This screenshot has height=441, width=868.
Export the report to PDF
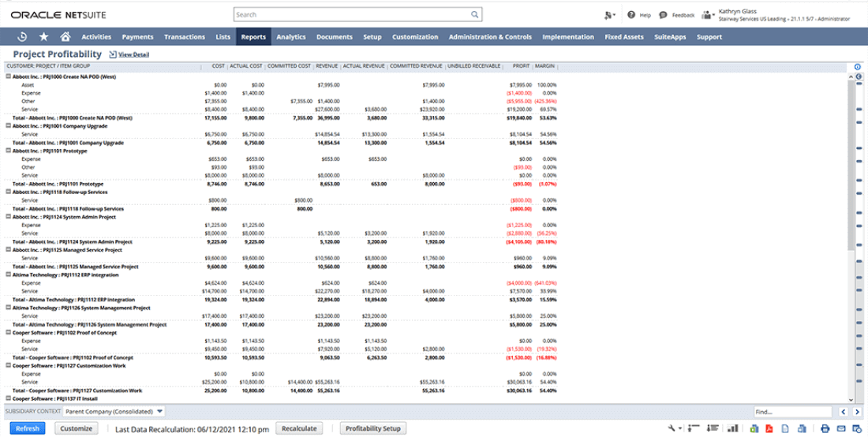(768, 428)
